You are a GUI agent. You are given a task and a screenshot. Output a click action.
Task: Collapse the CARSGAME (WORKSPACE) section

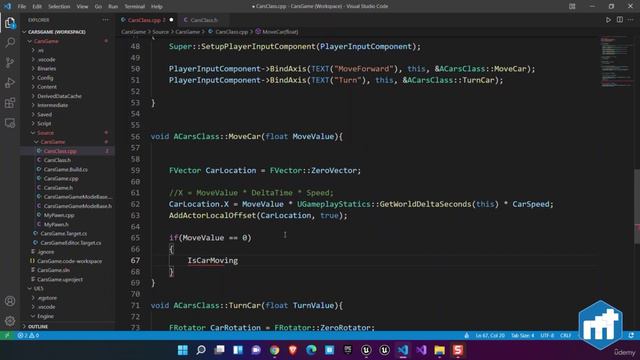pos(57,32)
